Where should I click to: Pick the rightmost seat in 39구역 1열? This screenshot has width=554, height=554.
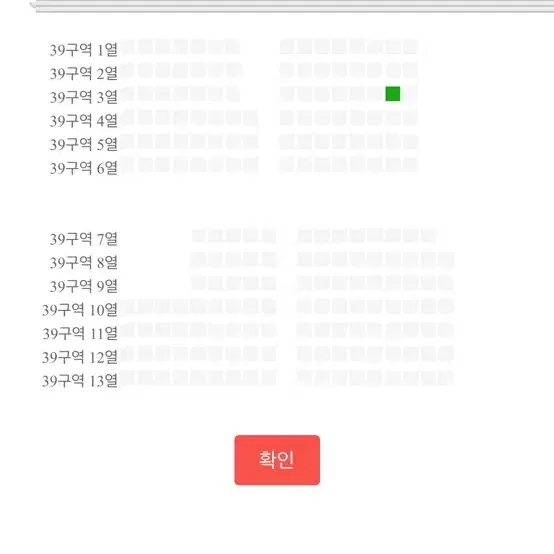pyautogui.click(x=410, y=46)
